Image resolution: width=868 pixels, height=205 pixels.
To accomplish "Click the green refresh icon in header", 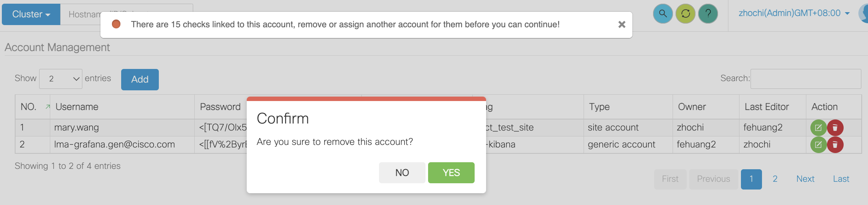I will (686, 14).
